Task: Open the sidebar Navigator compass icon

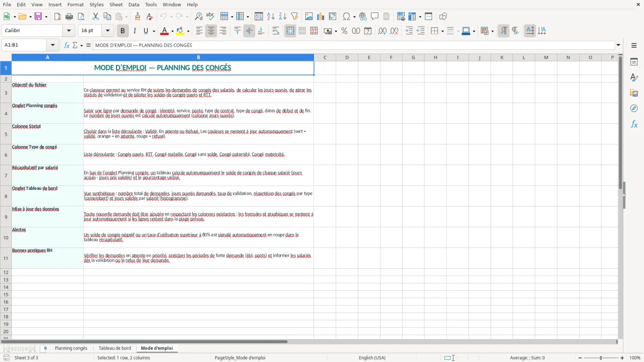Action: 634,108
